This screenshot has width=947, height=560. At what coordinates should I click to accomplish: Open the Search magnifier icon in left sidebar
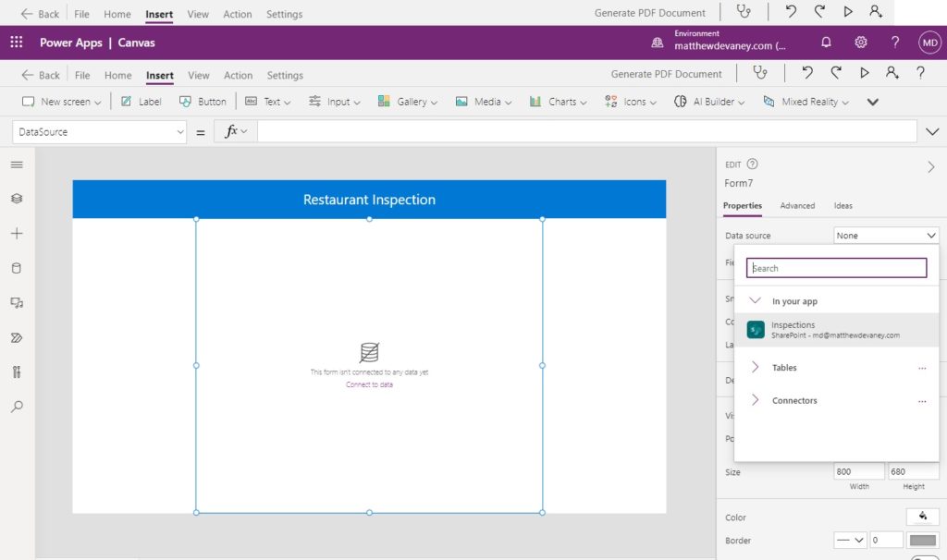17,407
